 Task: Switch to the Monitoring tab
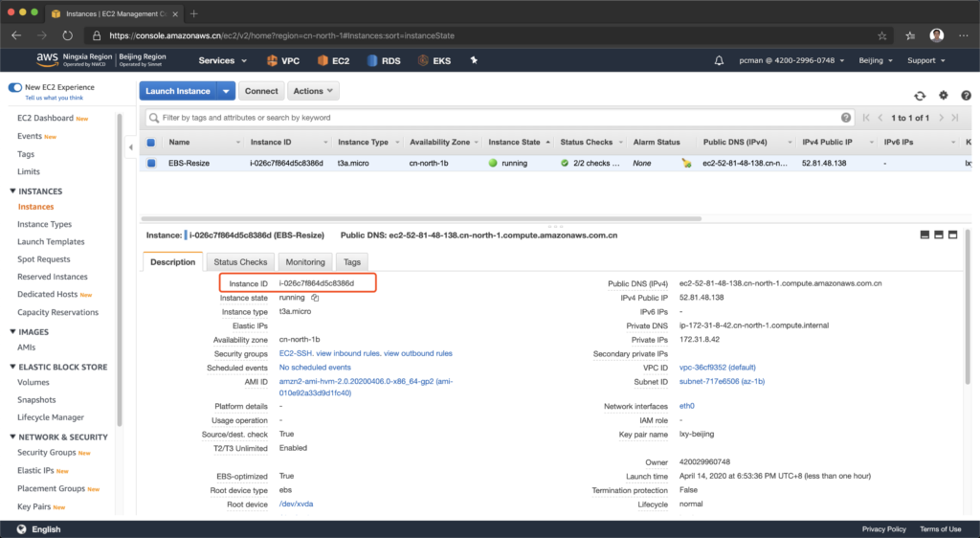tap(305, 261)
